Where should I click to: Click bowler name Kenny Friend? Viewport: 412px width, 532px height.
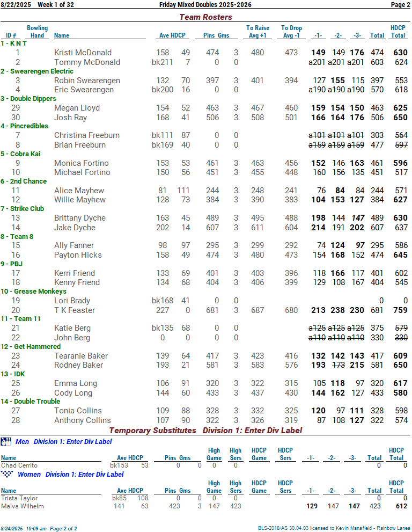77,282
